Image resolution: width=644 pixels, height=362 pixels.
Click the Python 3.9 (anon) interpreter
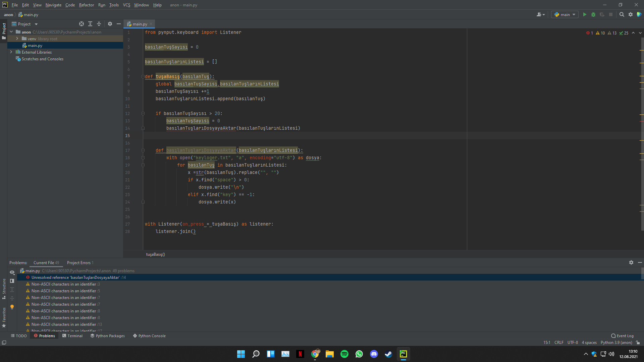point(616,343)
